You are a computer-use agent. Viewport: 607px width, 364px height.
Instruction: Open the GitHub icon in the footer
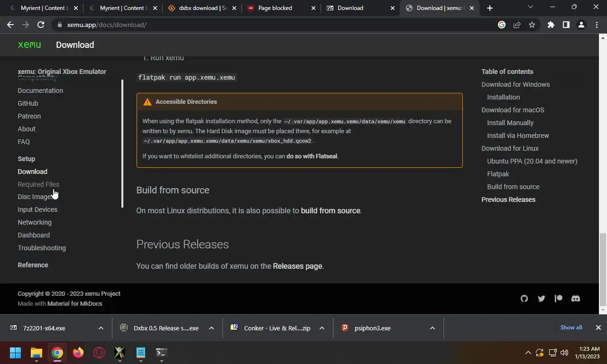(524, 299)
